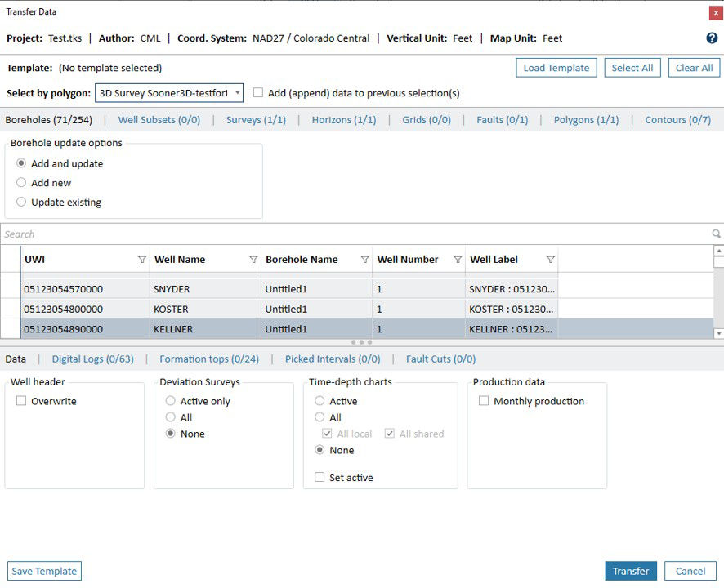This screenshot has height=588, width=724.
Task: Open the UWI column filter icon
Action: (x=142, y=260)
